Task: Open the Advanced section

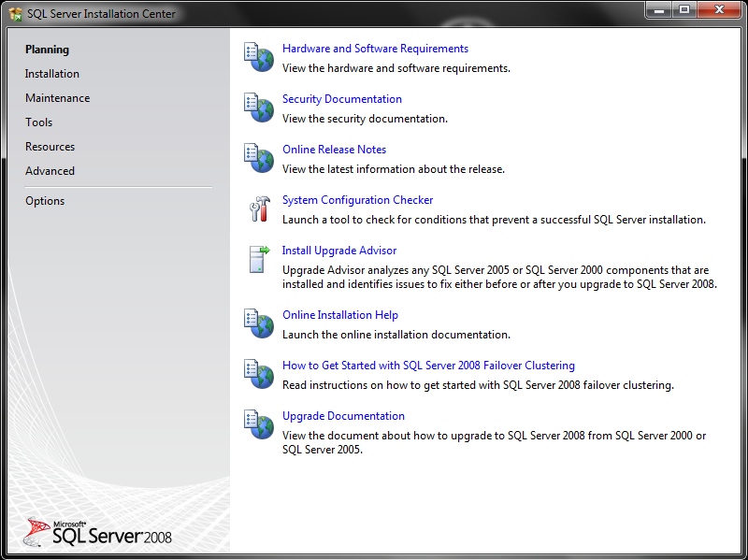Action: pyautogui.click(x=50, y=170)
